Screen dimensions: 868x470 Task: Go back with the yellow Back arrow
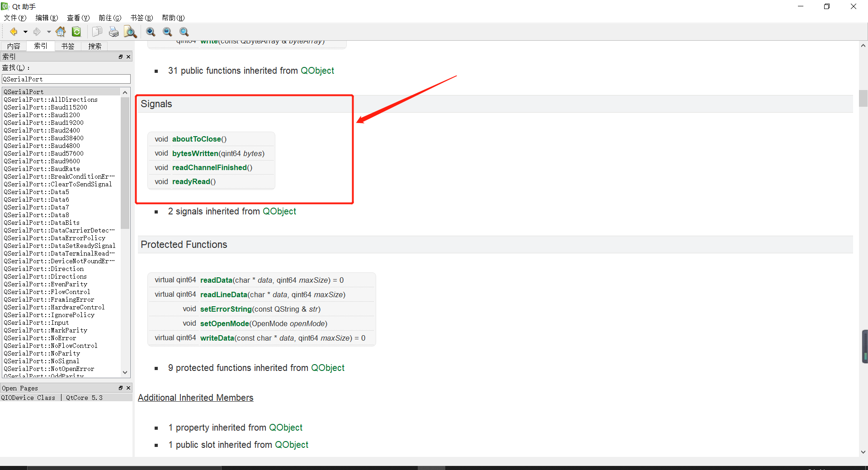pyautogui.click(x=14, y=32)
